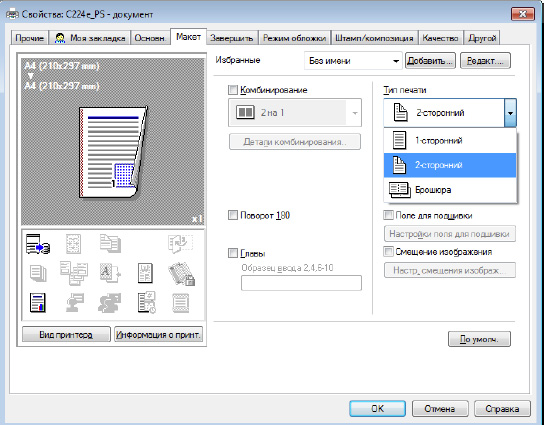This screenshot has height=425, width=545.
Task: Click the Информация о принт. button
Action: coord(158,334)
